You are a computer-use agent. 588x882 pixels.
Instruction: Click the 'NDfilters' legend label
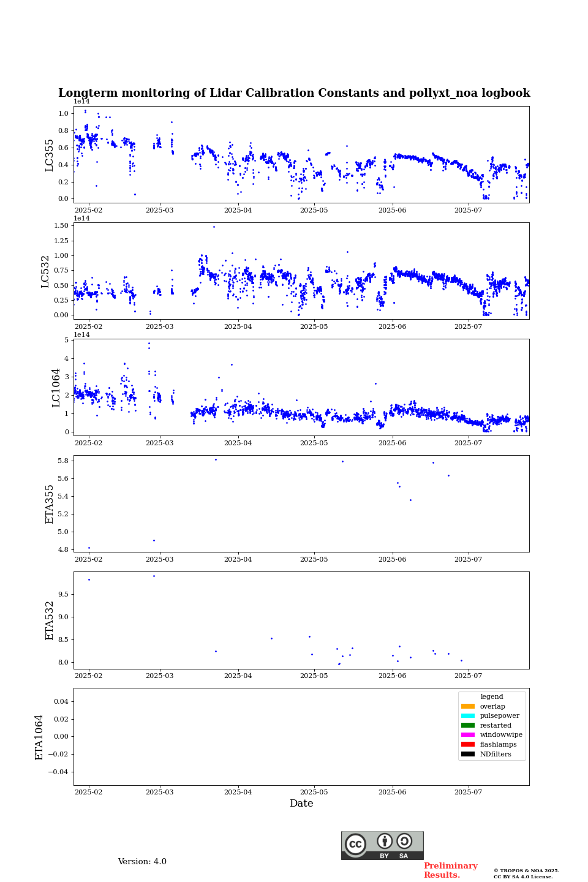[x=496, y=754]
